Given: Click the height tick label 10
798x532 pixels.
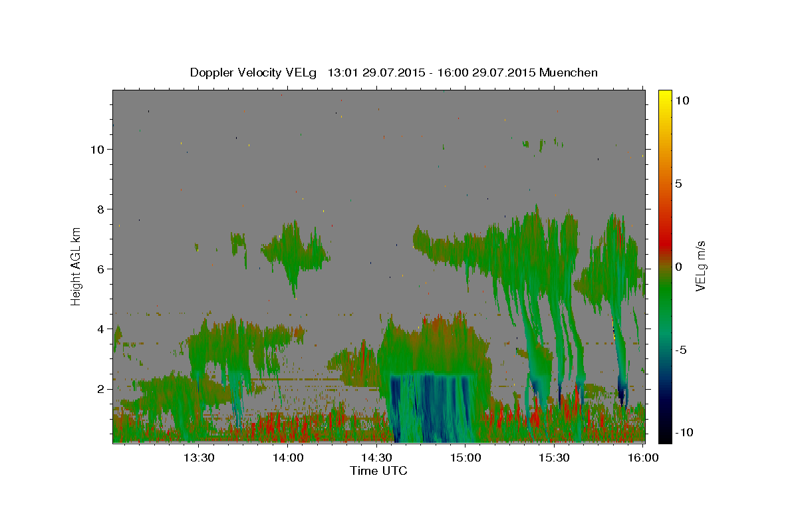Looking at the screenshot, I should point(97,149).
